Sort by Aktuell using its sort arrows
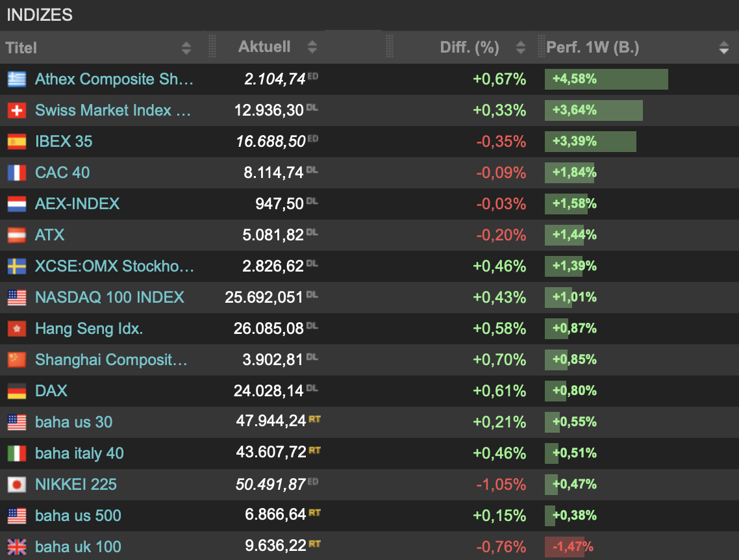The width and height of the screenshot is (739, 560). tap(312, 47)
